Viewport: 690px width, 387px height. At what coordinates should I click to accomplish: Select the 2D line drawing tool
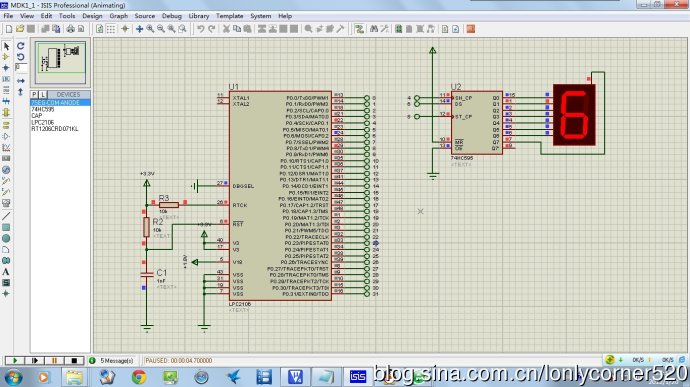click(6, 216)
